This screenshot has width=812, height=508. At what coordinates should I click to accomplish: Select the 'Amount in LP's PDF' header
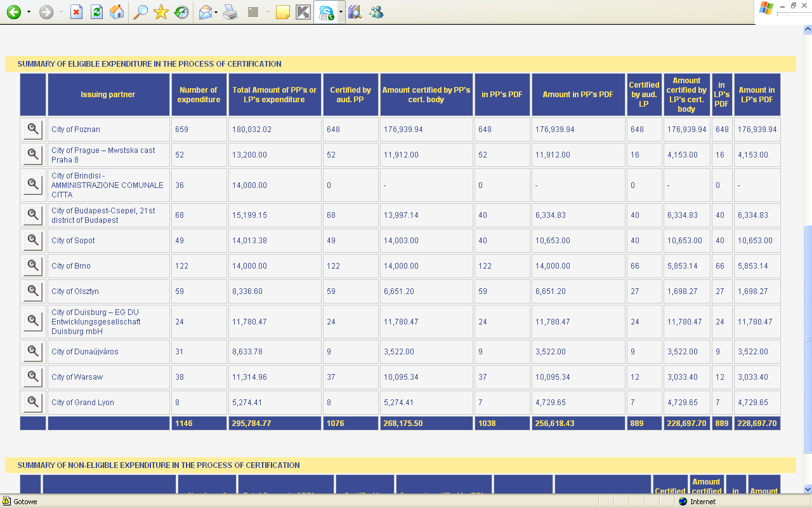pyautogui.click(x=757, y=95)
